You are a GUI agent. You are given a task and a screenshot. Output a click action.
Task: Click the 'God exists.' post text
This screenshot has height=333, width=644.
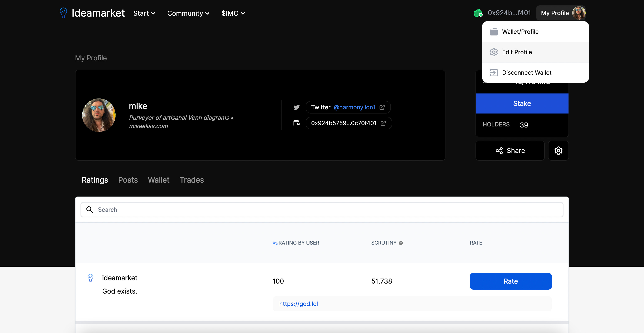point(120,291)
